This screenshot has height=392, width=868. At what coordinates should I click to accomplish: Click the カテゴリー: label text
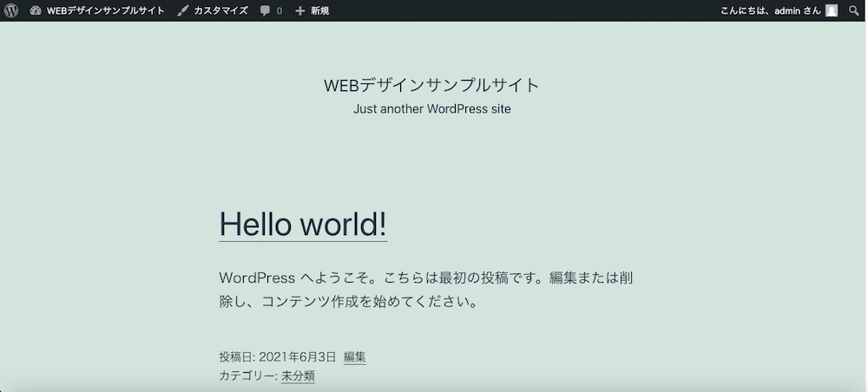coord(248,376)
